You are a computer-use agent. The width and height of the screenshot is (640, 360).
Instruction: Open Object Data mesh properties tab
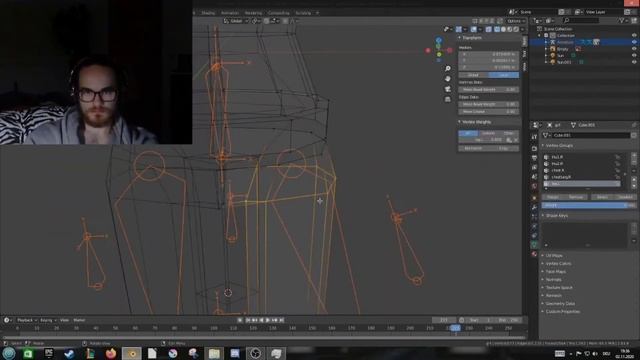(x=534, y=244)
